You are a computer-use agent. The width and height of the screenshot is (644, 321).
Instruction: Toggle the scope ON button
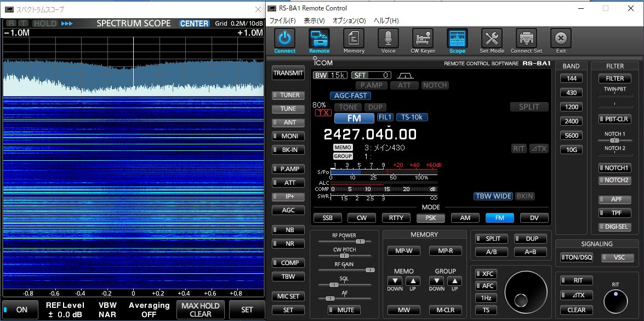click(x=20, y=309)
